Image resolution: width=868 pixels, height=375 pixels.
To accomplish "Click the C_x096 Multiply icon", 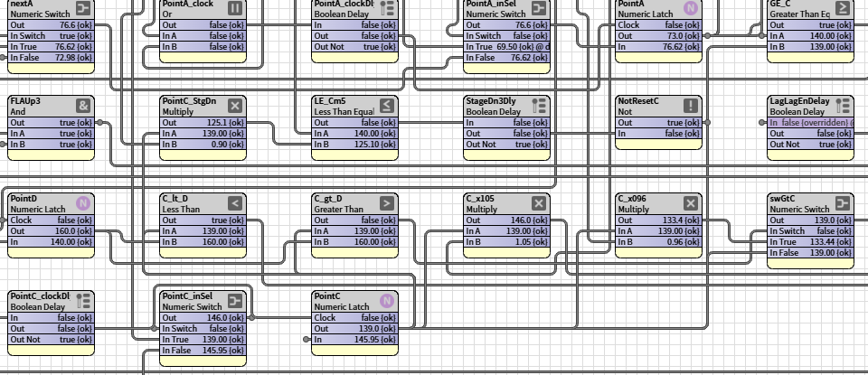I will 690,203.
